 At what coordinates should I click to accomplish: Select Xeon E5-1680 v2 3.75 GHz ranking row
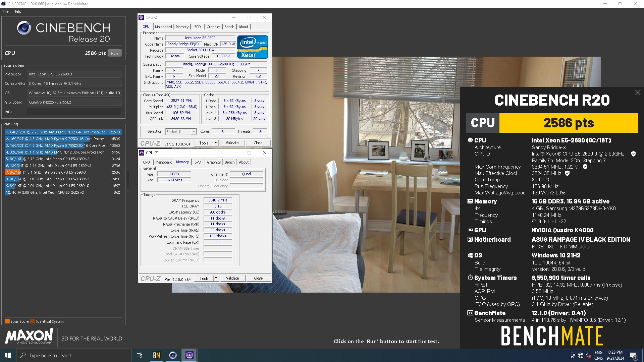(63, 159)
